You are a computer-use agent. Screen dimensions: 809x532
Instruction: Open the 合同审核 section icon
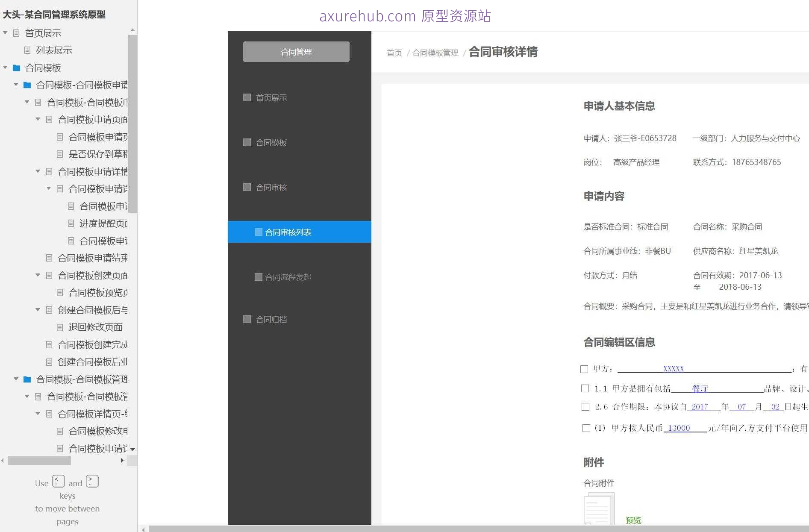pos(246,187)
